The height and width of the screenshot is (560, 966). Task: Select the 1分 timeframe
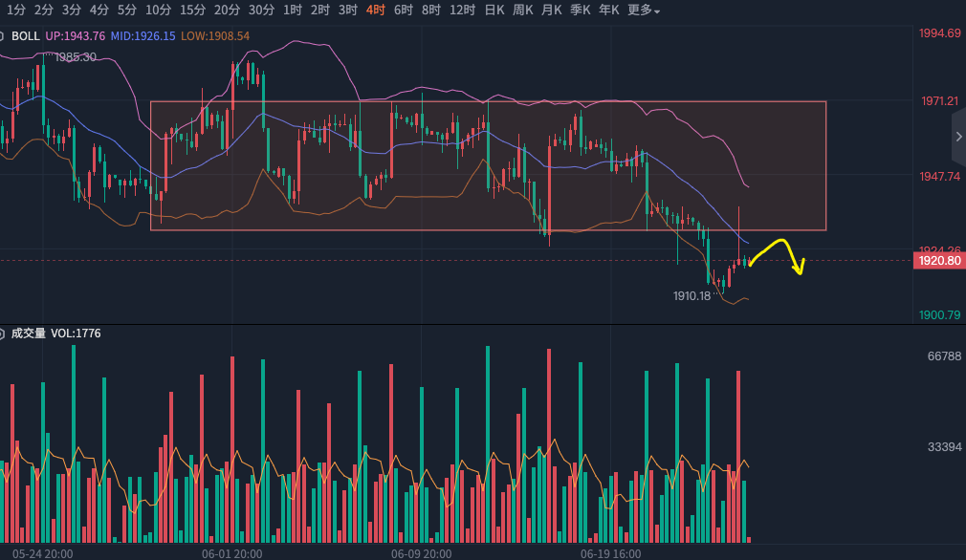coord(15,11)
